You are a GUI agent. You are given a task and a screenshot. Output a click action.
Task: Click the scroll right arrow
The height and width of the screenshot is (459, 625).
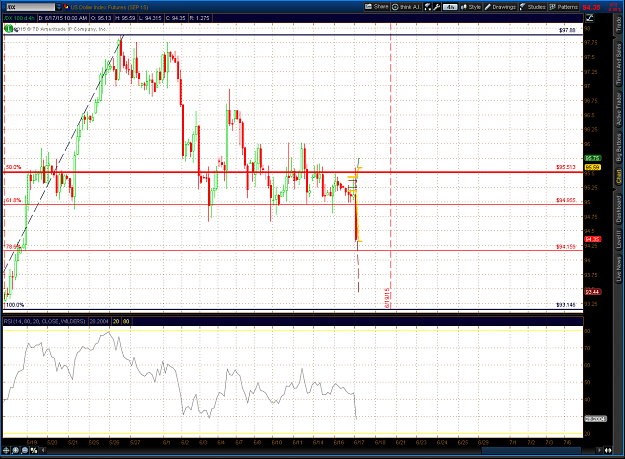pos(599,450)
